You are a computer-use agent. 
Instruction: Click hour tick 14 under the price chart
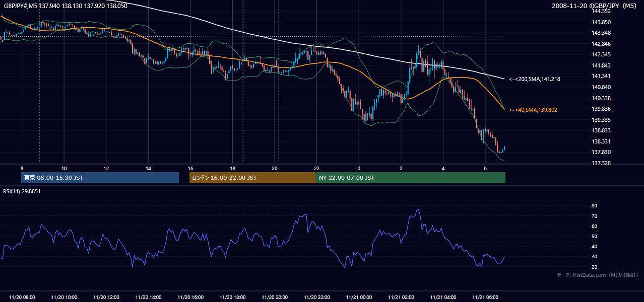click(148, 168)
